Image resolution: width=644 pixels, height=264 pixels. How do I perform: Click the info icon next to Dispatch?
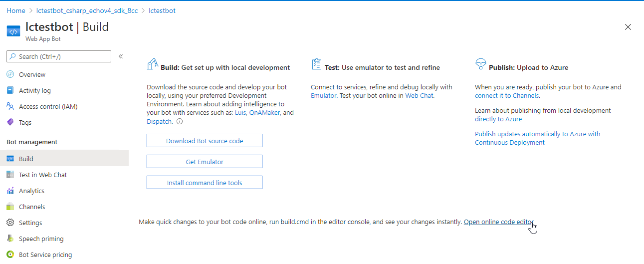(x=180, y=121)
